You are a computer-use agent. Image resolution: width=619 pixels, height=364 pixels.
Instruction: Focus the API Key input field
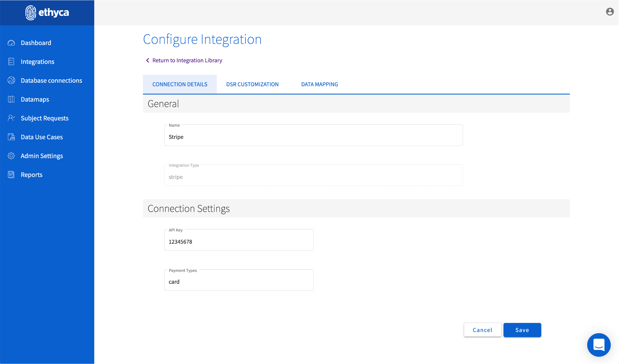(239, 241)
